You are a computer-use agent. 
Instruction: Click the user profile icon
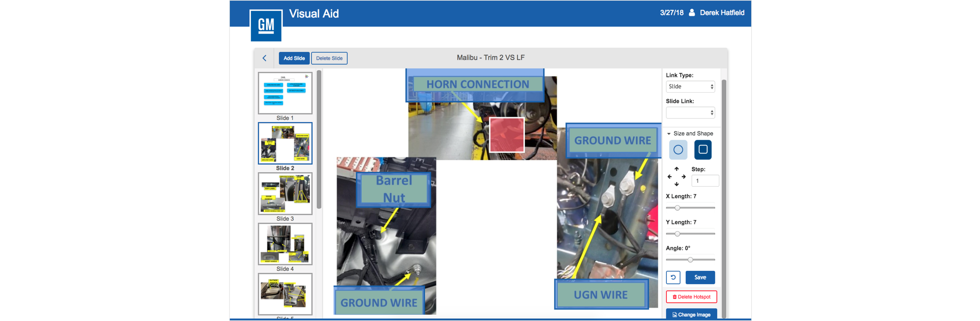pos(692,13)
